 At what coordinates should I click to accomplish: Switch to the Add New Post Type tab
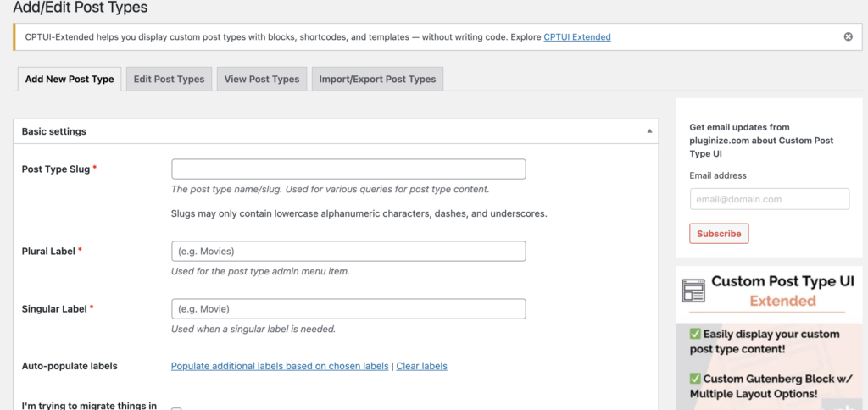(70, 80)
